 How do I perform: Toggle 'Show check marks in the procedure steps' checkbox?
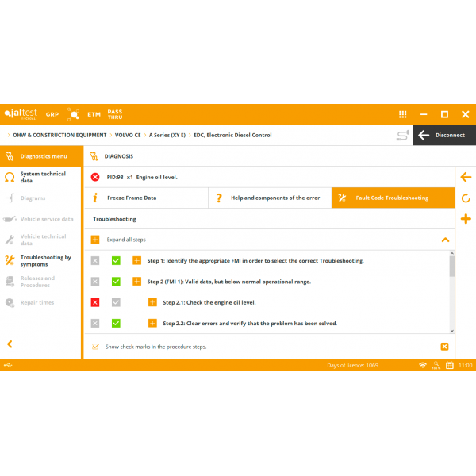[95, 347]
